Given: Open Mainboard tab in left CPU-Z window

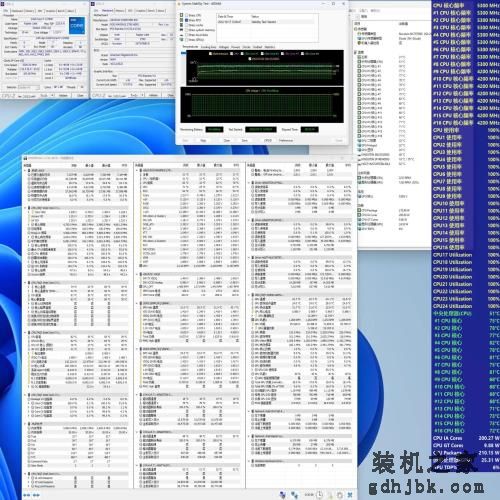Looking at the screenshot, I should pos(17,11).
